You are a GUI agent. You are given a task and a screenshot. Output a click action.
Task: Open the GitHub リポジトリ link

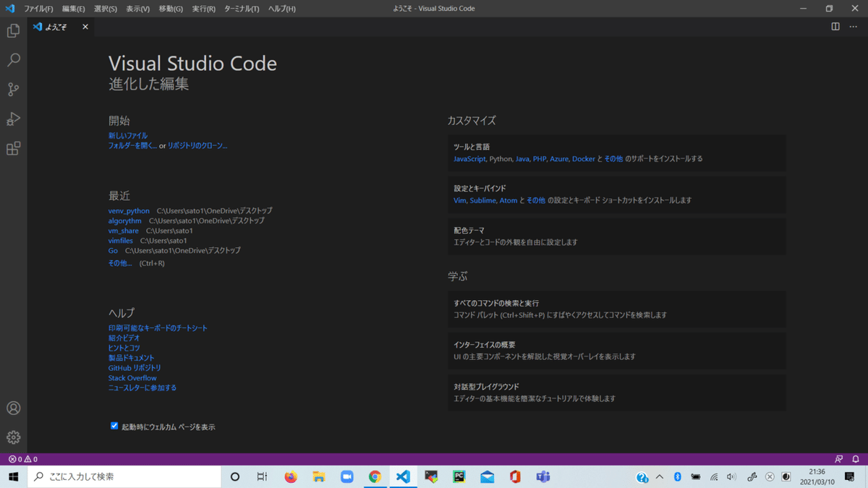(x=135, y=367)
